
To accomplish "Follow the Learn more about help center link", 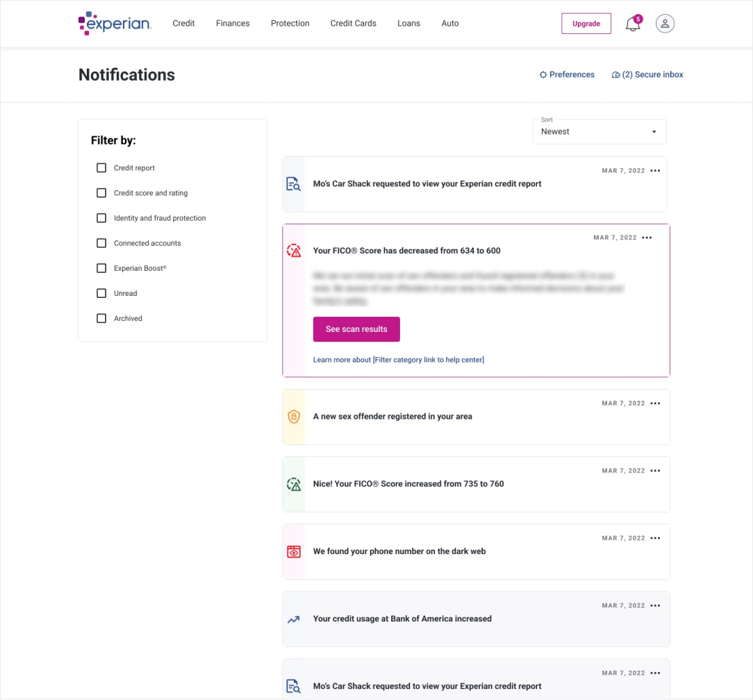I will (399, 360).
